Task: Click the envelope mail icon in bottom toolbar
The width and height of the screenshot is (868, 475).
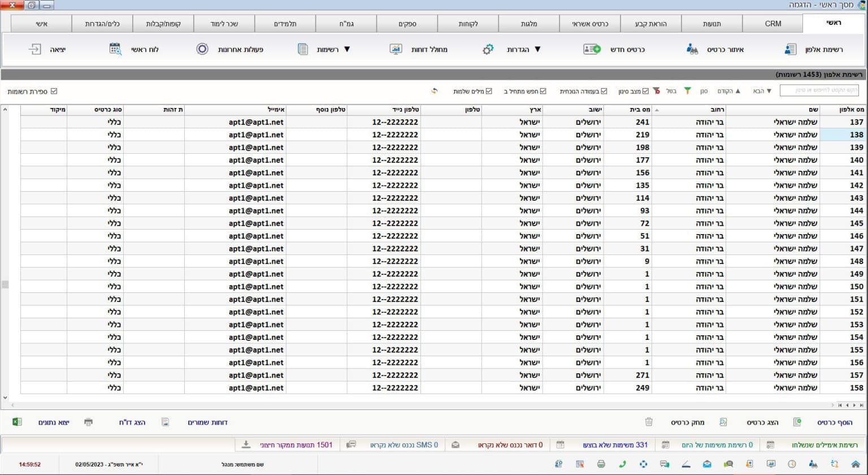Action: point(707,464)
